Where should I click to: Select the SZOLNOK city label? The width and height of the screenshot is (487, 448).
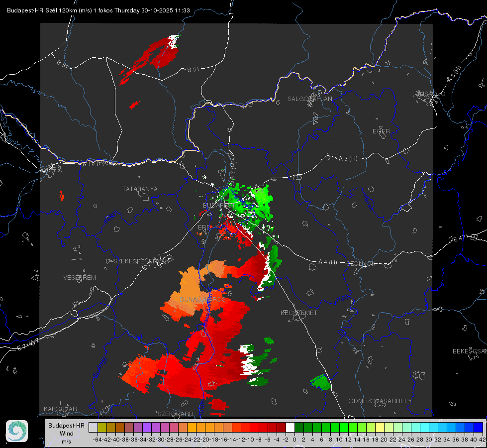click(x=361, y=264)
